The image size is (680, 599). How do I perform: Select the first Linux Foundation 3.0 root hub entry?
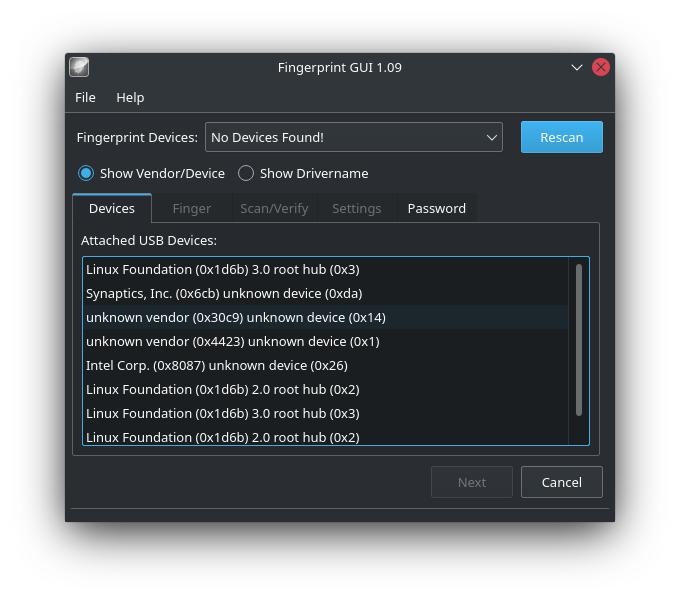tap(223, 269)
